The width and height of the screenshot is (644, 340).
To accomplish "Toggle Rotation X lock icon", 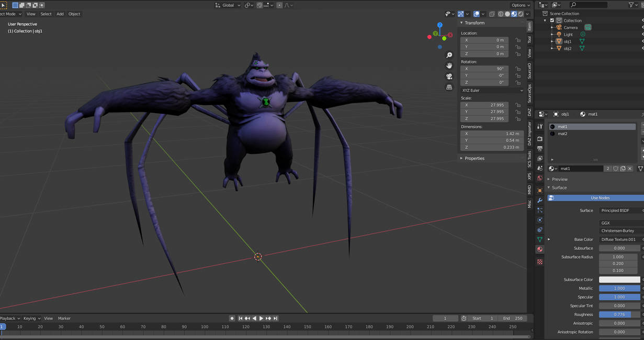I will tap(518, 69).
